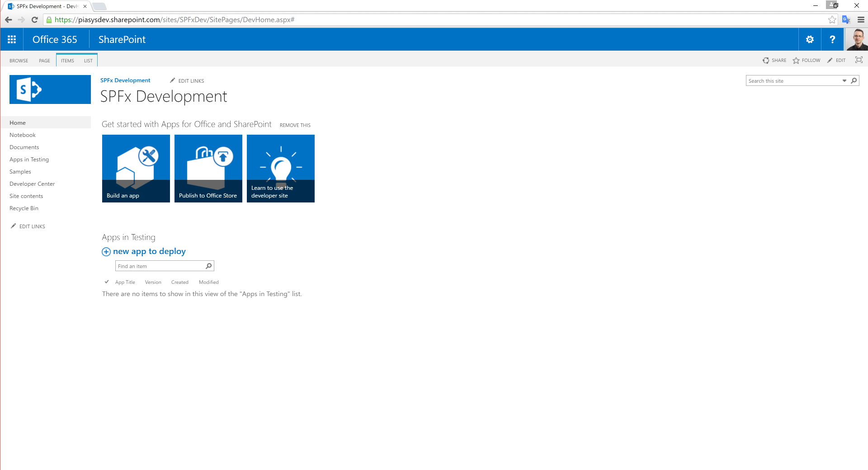The height and width of the screenshot is (470, 868).
Task: Click new app to deploy link
Action: (149, 251)
